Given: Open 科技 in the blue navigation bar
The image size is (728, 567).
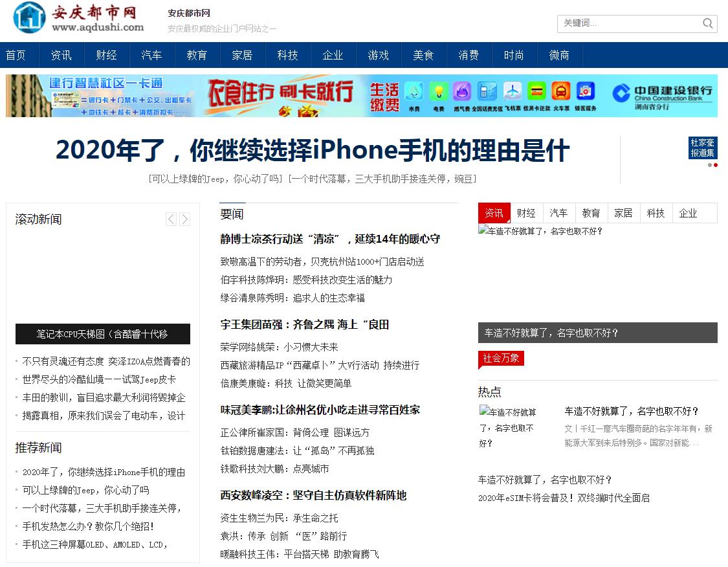Looking at the screenshot, I should pyautogui.click(x=287, y=55).
